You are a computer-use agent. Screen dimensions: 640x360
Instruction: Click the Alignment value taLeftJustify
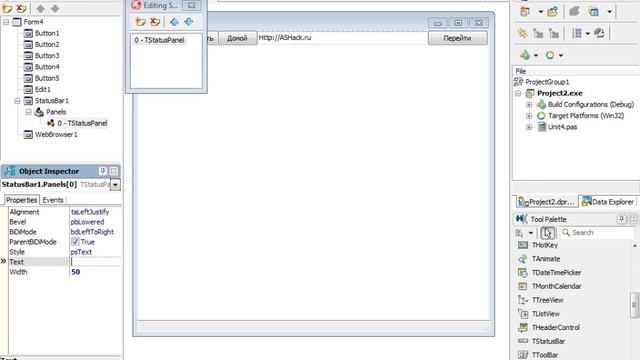click(x=90, y=212)
